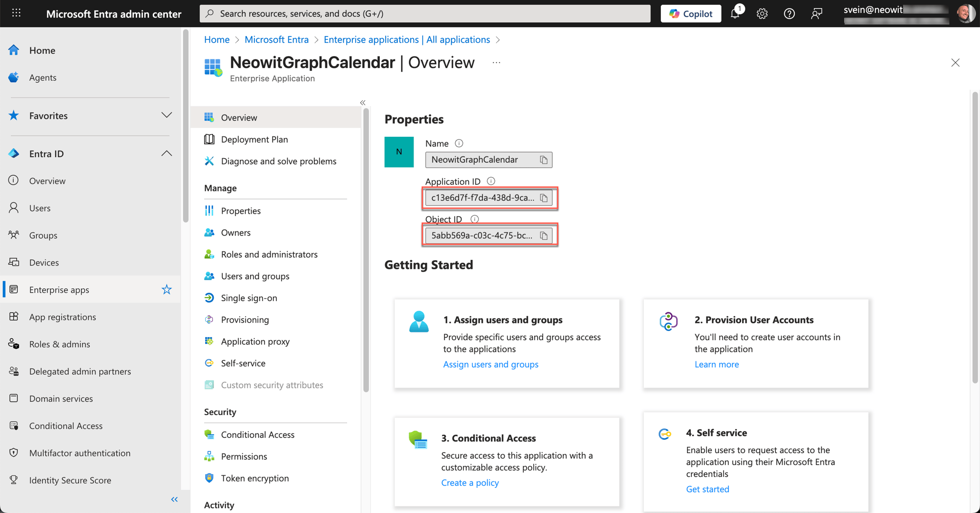
Task: Select the Provisioning menu item icon
Action: (209, 319)
